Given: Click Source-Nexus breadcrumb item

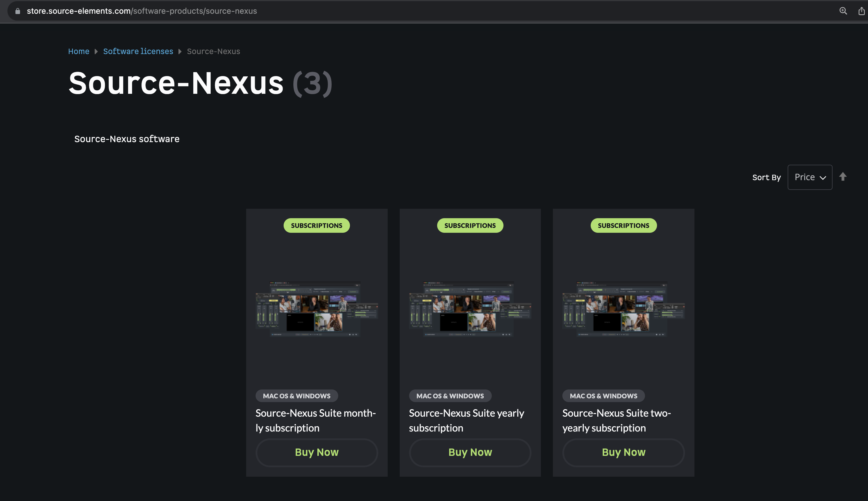Looking at the screenshot, I should [x=213, y=51].
